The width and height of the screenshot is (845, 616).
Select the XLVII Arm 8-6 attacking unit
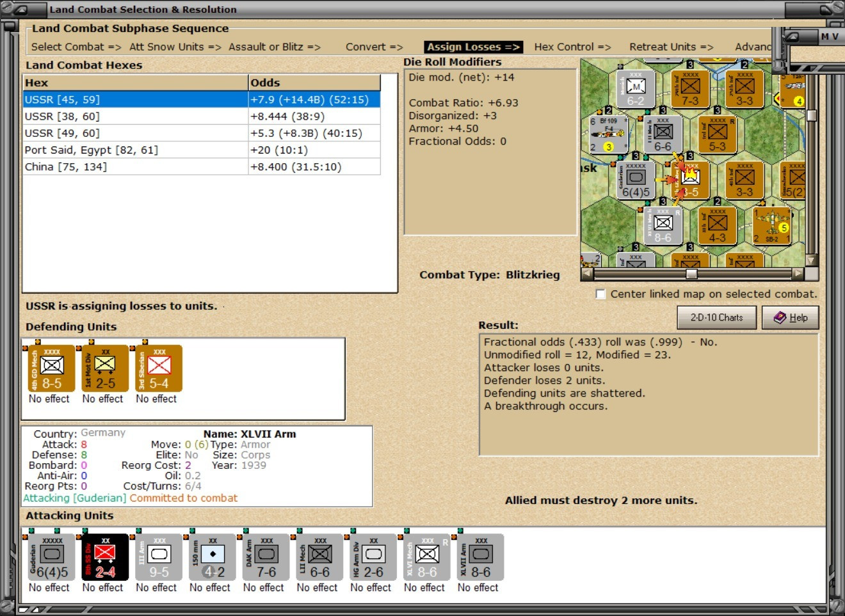tap(481, 557)
